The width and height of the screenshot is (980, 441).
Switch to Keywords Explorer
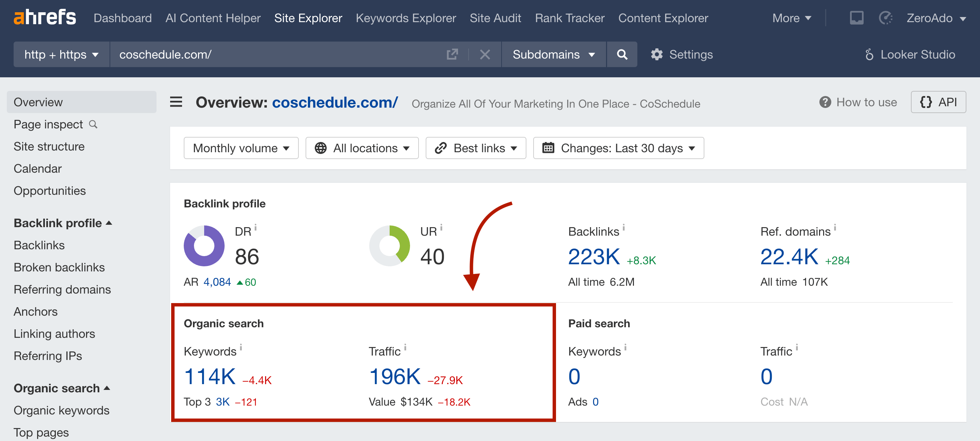pos(406,18)
